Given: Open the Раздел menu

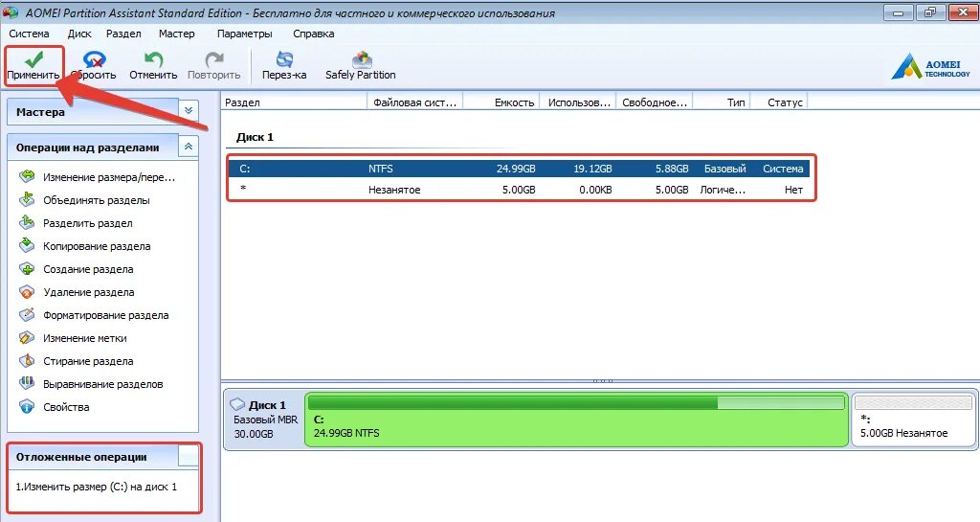Looking at the screenshot, I should coord(123,34).
